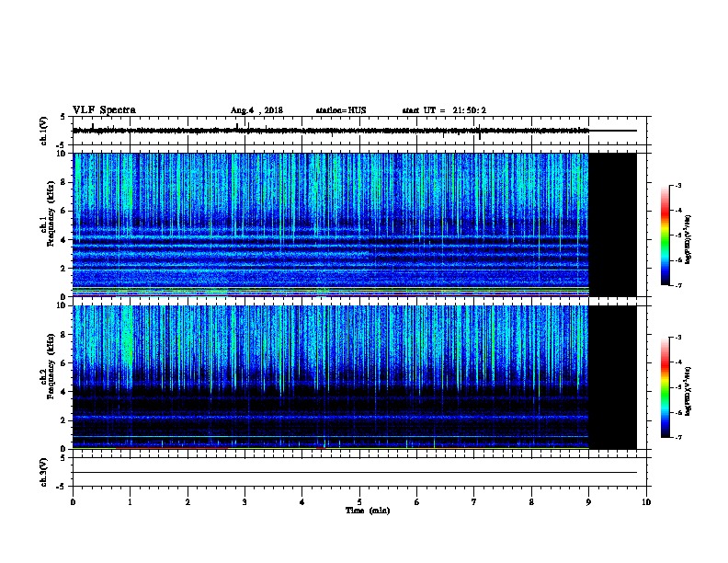The height and width of the screenshot is (563, 728).
Task: Click the "6" tick label on Time axis
Action: pyautogui.click(x=417, y=501)
